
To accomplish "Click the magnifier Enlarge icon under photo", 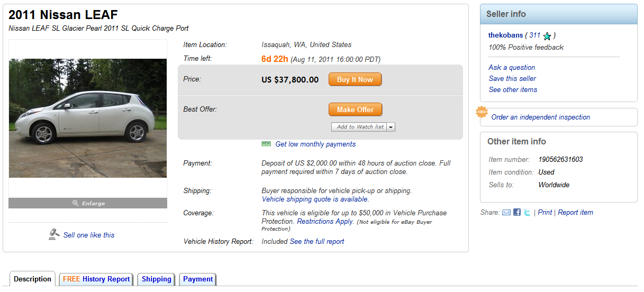I will pyautogui.click(x=76, y=203).
